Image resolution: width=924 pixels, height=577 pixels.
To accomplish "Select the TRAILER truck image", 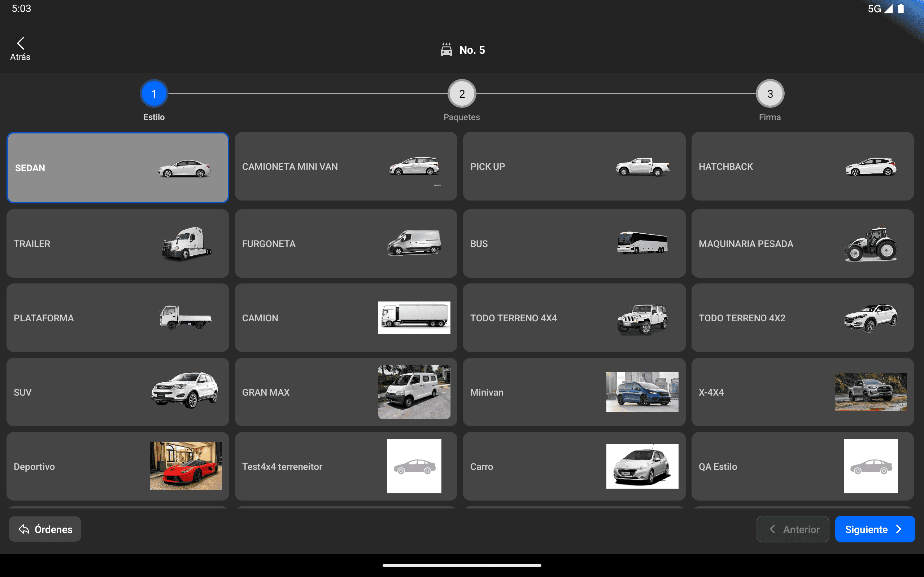I will pyautogui.click(x=186, y=243).
